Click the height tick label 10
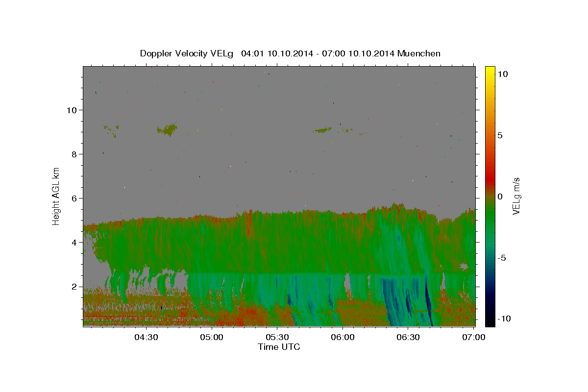The width and height of the screenshot is (588, 392). tap(71, 110)
